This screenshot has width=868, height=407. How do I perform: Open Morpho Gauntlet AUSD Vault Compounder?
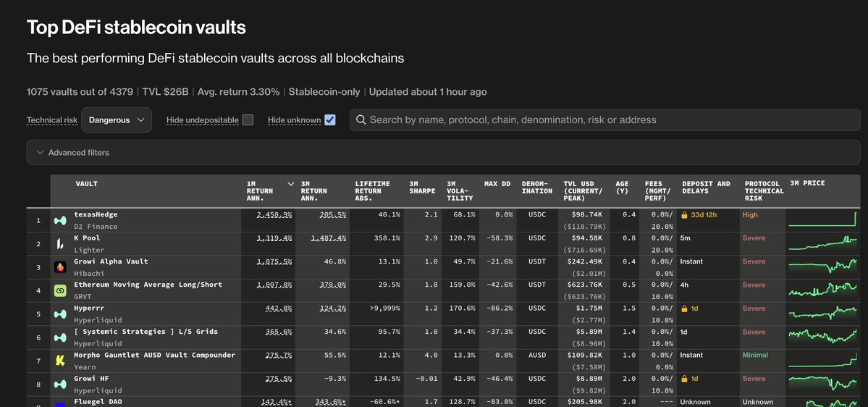point(155,355)
